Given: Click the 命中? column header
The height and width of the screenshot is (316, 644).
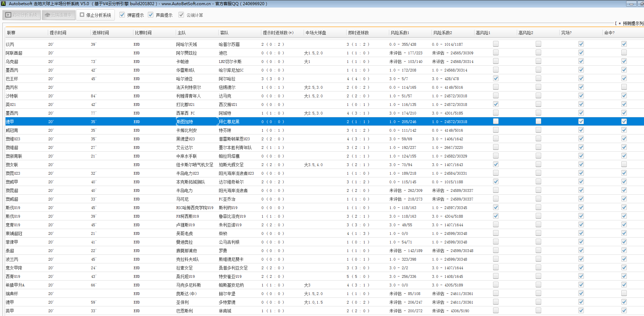Looking at the screenshot, I should click(609, 33).
